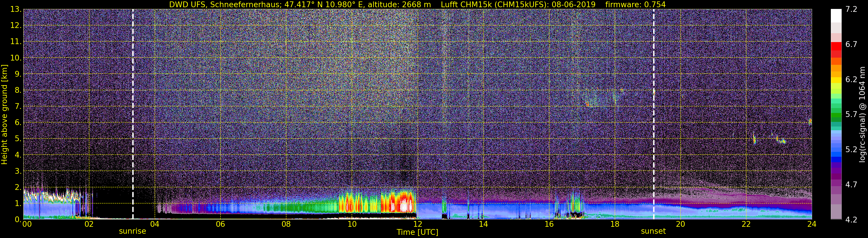Click the colorbar tick label '7.2'

click(851, 9)
